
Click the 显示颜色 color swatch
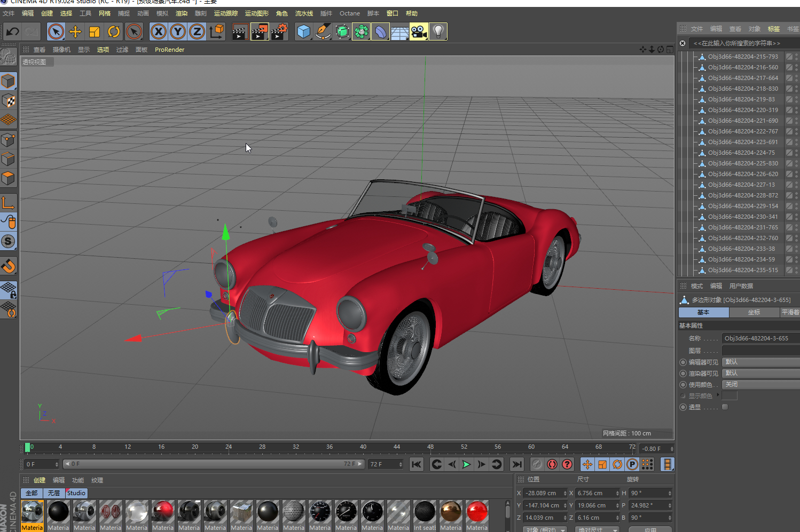click(730, 396)
